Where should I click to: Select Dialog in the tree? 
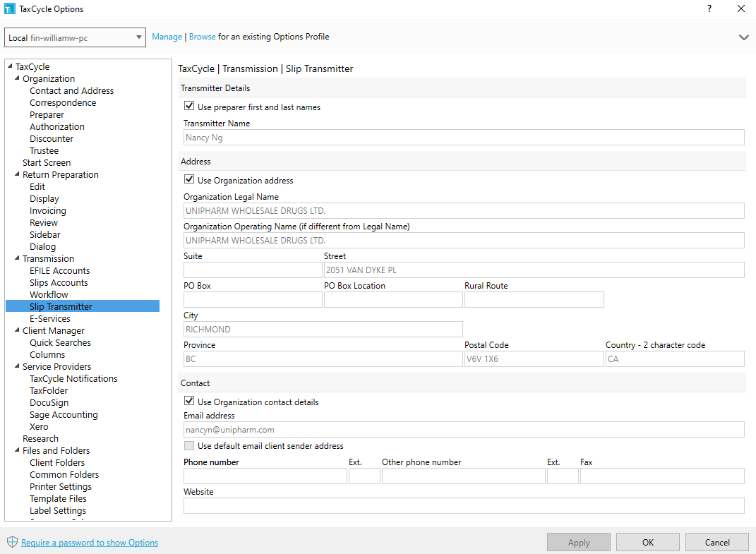click(42, 246)
